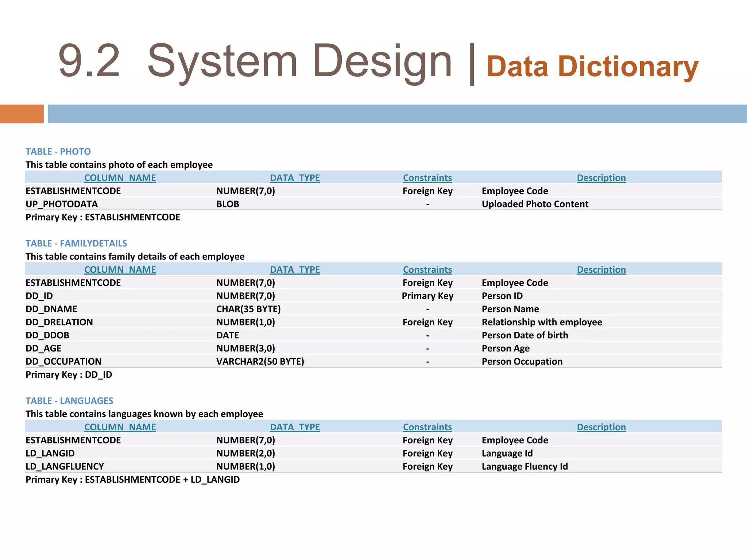Click the 'Primary Key' constraint for DD_ID

point(427,296)
